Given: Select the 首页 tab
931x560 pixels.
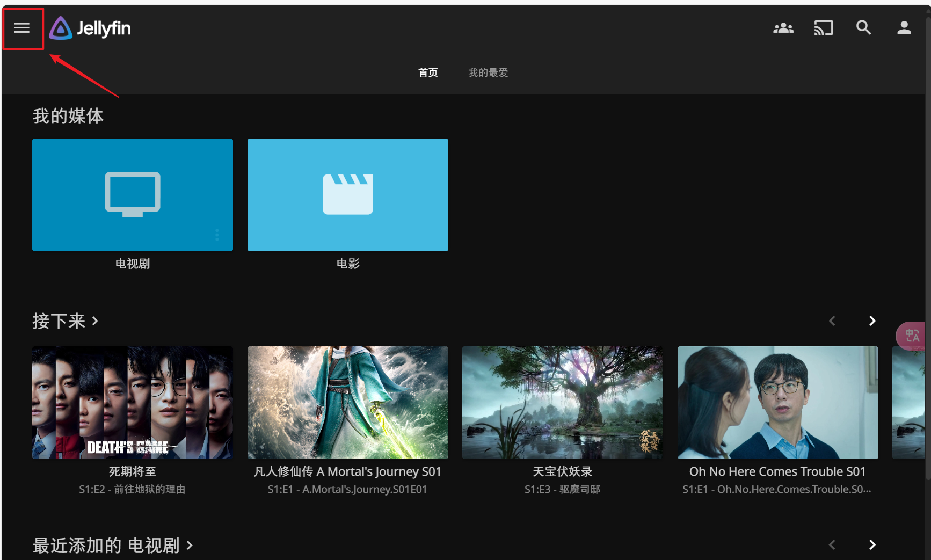Looking at the screenshot, I should (x=428, y=72).
